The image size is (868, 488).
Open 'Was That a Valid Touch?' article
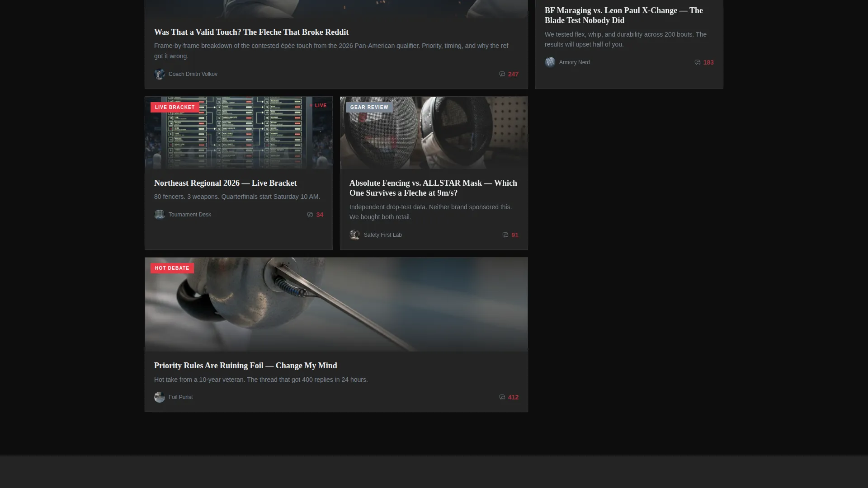coord(251,32)
